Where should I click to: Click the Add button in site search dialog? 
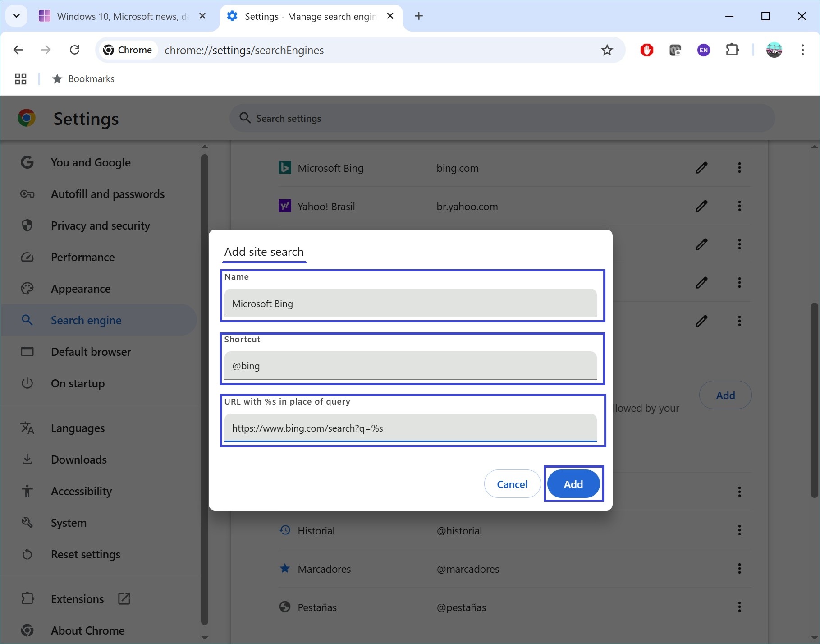(573, 484)
